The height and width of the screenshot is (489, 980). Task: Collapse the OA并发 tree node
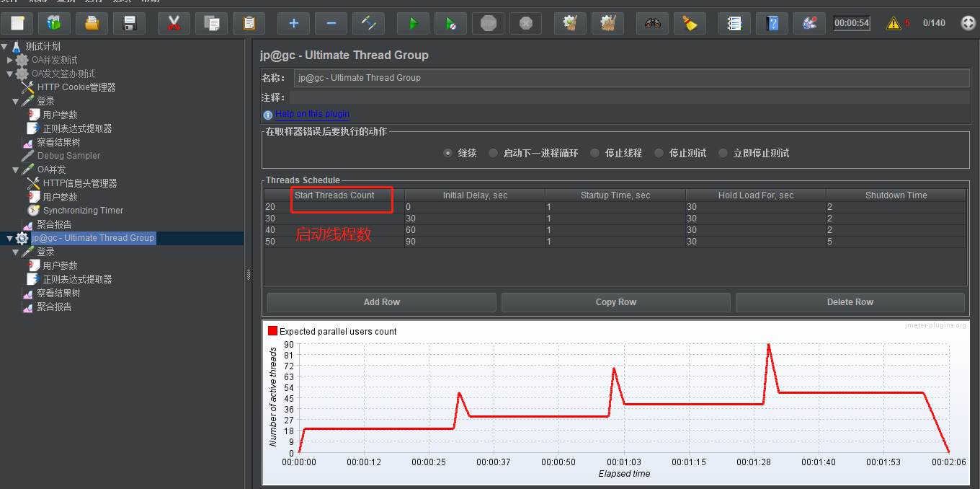click(x=16, y=169)
